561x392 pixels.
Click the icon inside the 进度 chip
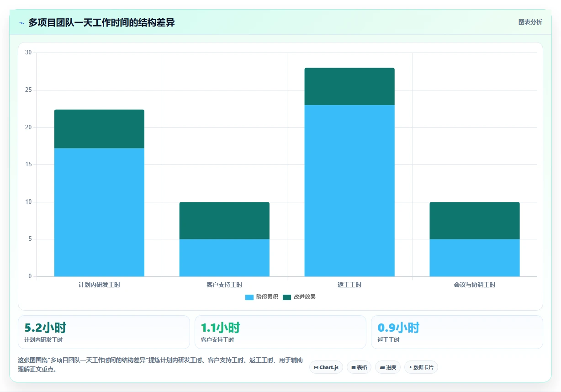(x=382, y=367)
